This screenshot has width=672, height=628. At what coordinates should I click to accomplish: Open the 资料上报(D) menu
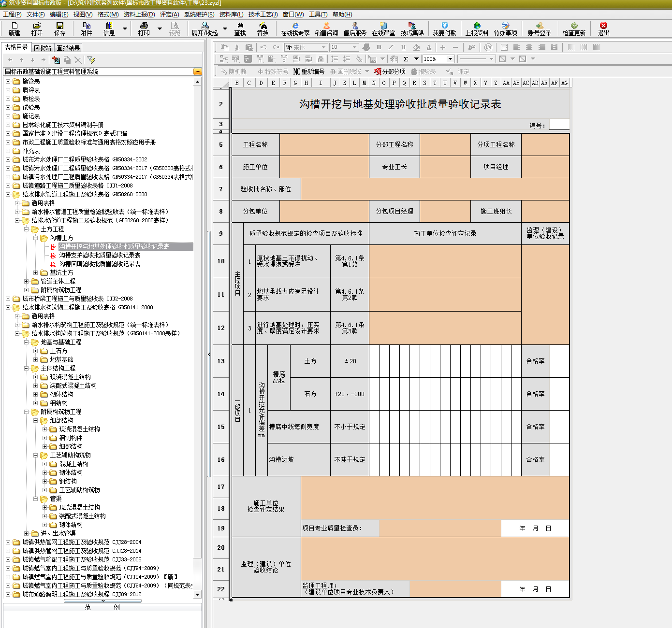tap(139, 14)
